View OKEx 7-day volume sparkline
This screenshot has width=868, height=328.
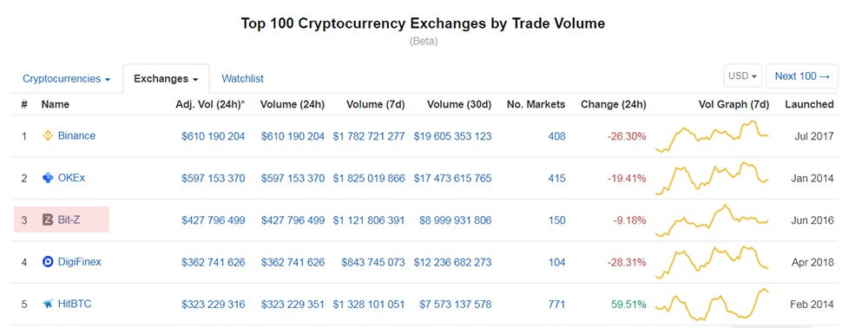click(x=712, y=178)
